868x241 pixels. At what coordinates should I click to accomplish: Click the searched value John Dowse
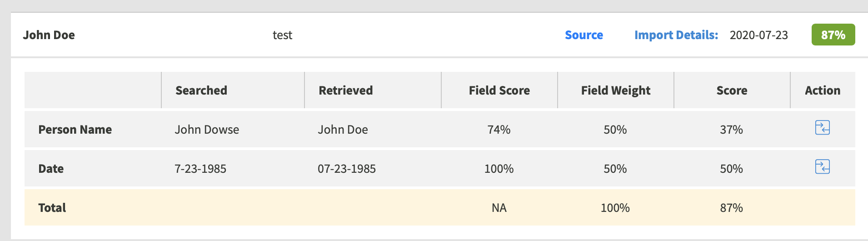[207, 130]
